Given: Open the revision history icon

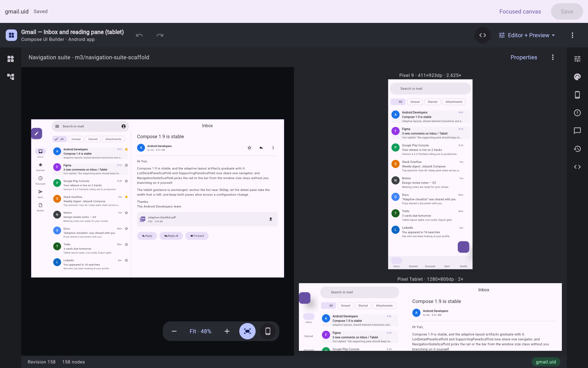Looking at the screenshot, I should click(x=577, y=149).
